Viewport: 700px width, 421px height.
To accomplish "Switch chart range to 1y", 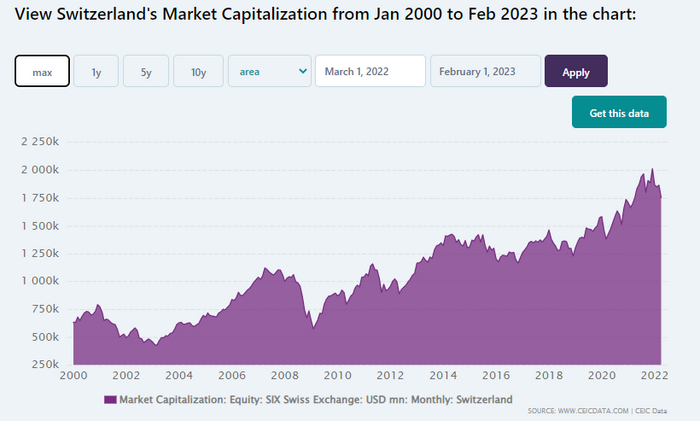I will click(x=96, y=71).
